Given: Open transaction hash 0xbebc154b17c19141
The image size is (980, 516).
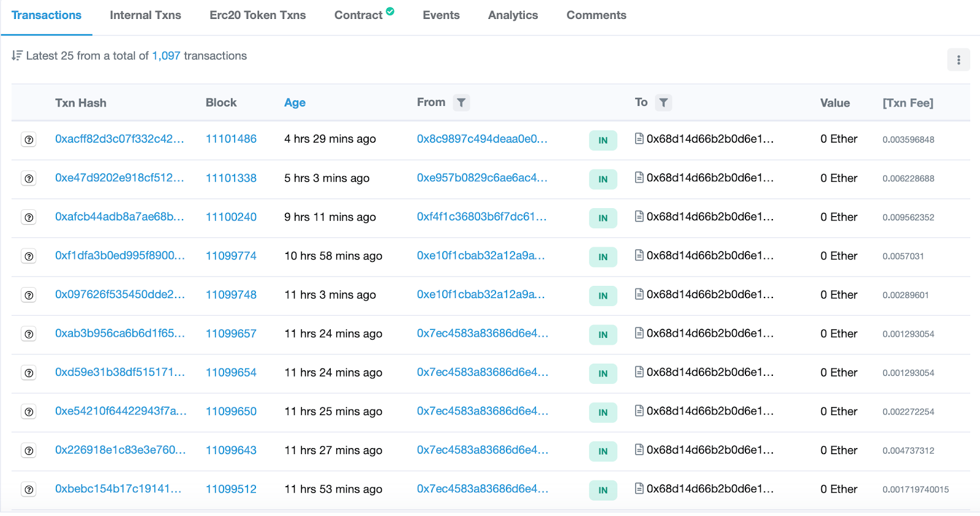Looking at the screenshot, I should pyautogui.click(x=118, y=489).
